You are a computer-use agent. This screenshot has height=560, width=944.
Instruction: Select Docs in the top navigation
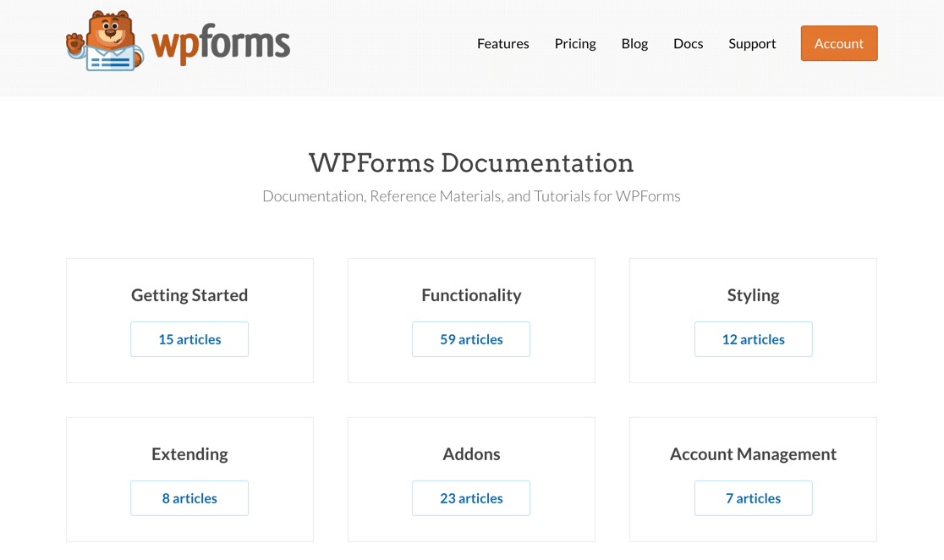(x=689, y=43)
